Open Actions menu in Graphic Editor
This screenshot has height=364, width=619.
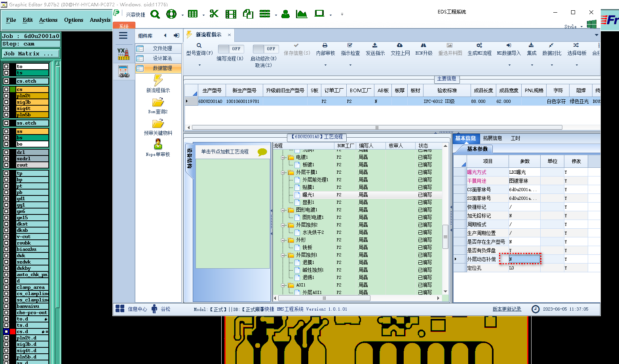(x=48, y=20)
